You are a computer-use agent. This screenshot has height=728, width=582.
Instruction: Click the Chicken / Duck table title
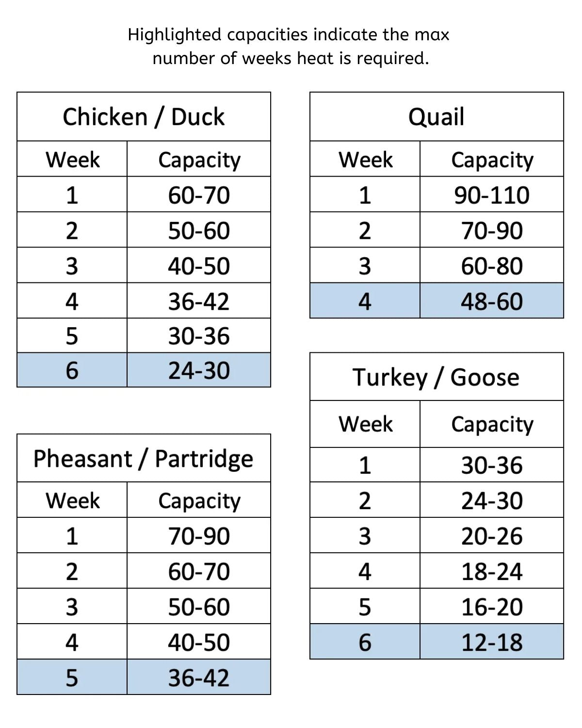[144, 117]
